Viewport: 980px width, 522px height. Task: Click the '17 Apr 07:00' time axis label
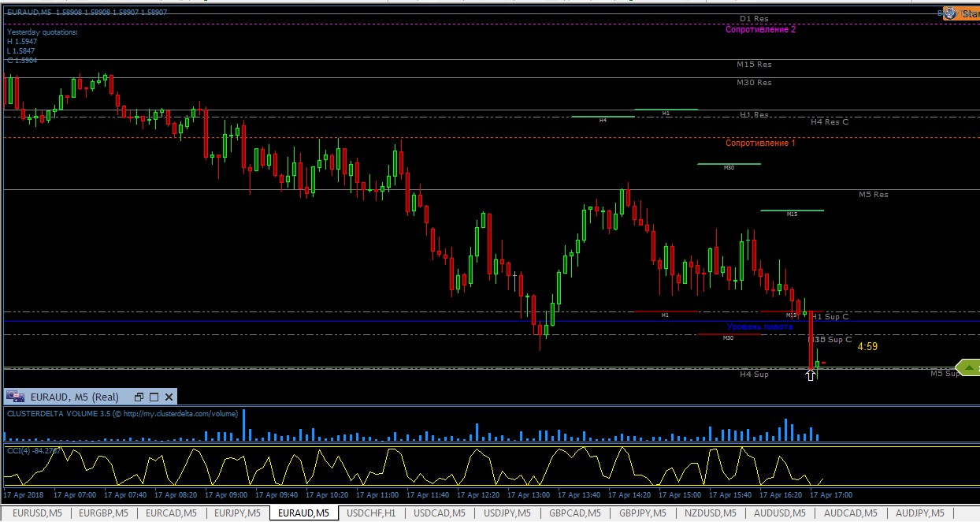[x=75, y=495]
